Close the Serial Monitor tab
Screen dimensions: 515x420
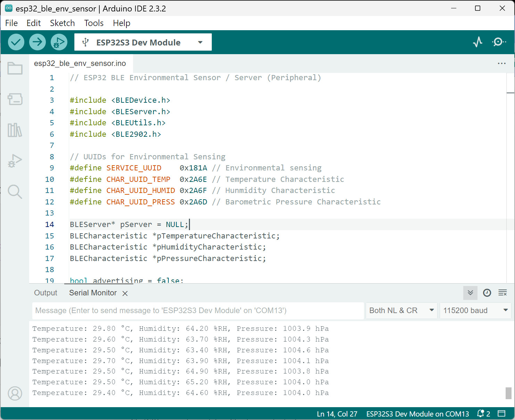[x=125, y=293]
